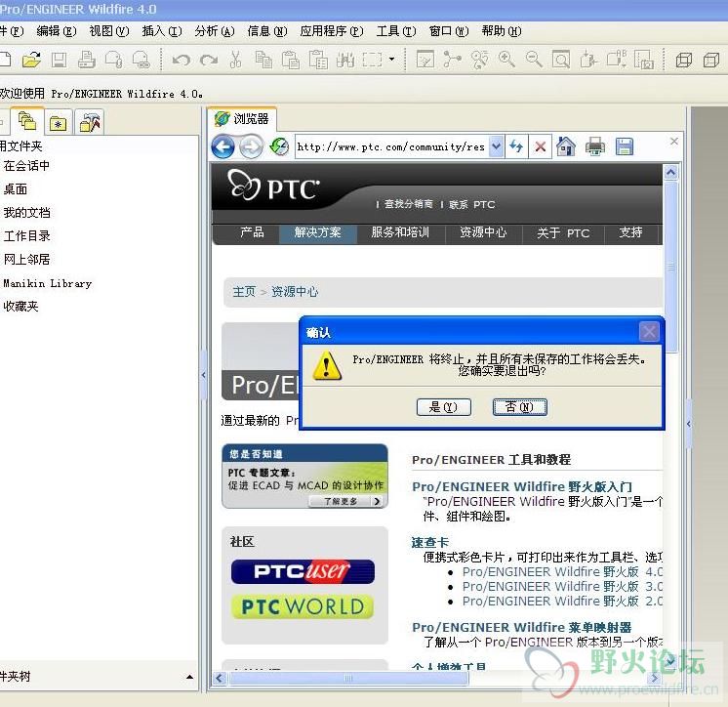
Task: Zoom out with magnifier minus icon
Action: point(534,60)
